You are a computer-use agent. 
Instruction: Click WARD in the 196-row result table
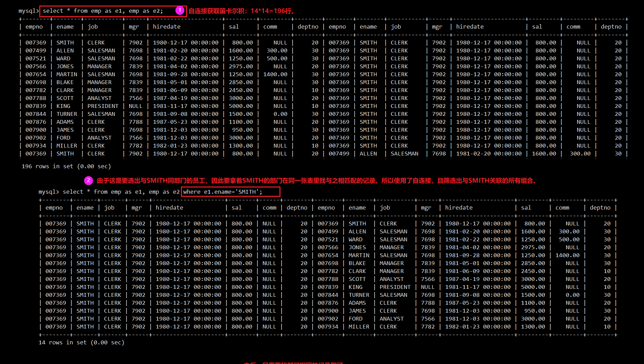(63, 58)
